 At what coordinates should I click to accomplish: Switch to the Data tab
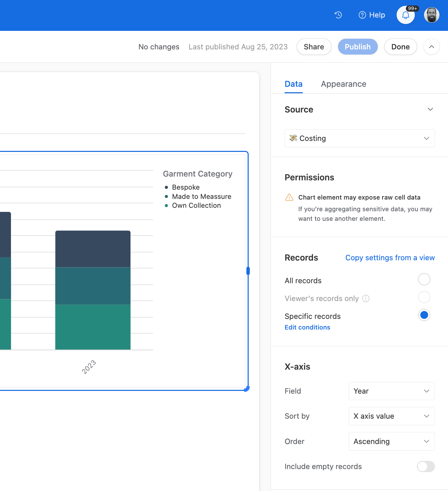[x=294, y=84]
